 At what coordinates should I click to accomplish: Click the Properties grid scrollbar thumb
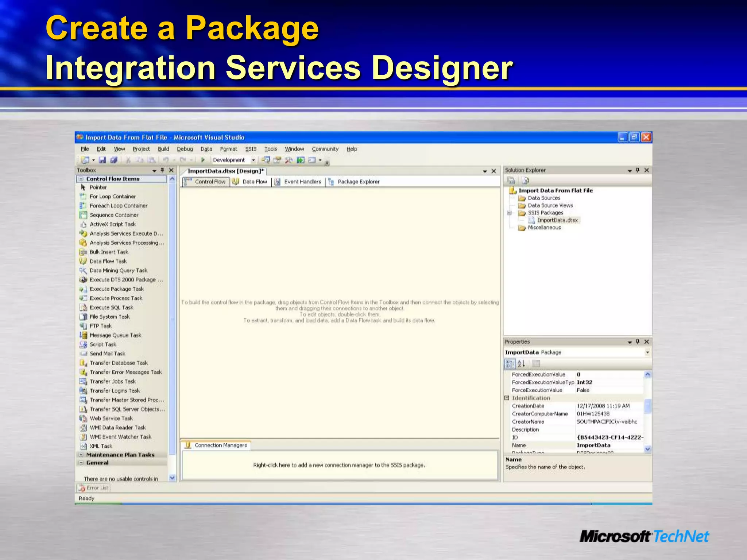[x=647, y=407]
